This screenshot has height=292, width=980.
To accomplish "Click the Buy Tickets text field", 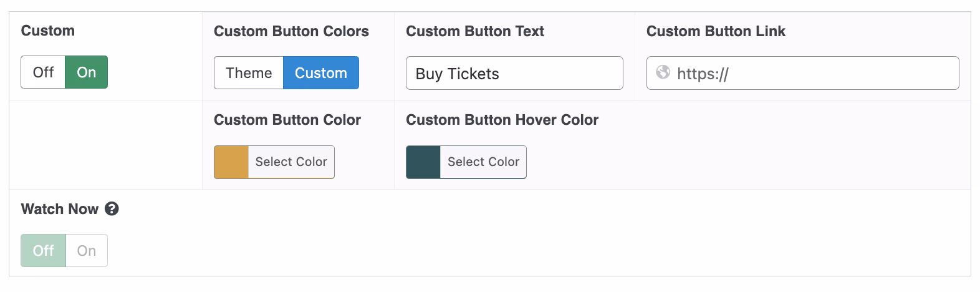I will 514,74.
